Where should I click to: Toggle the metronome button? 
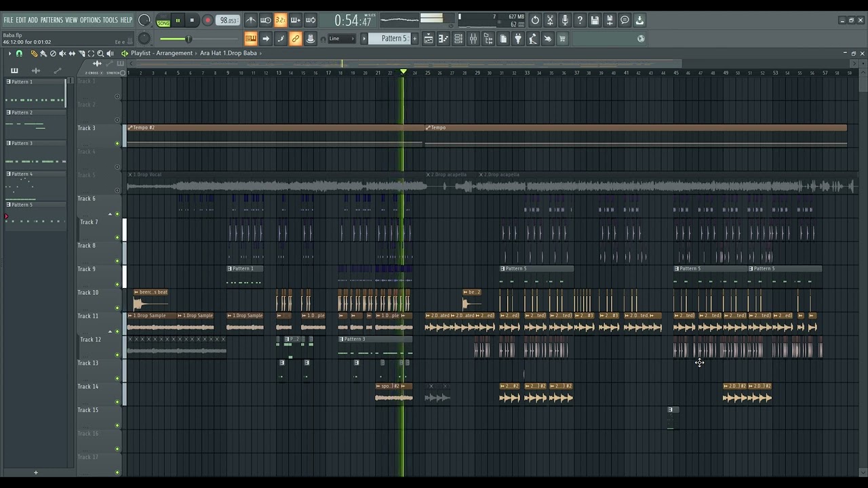pos(250,20)
